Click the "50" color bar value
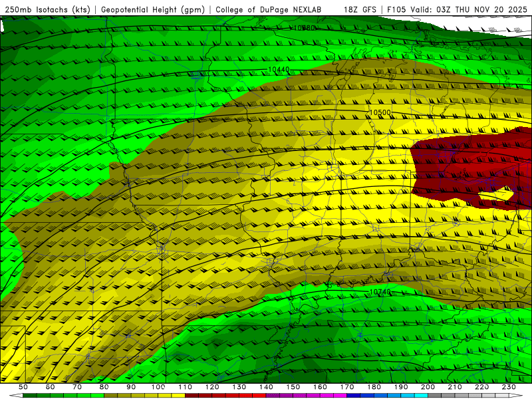The height and width of the screenshot is (399, 532). pyautogui.click(x=23, y=387)
